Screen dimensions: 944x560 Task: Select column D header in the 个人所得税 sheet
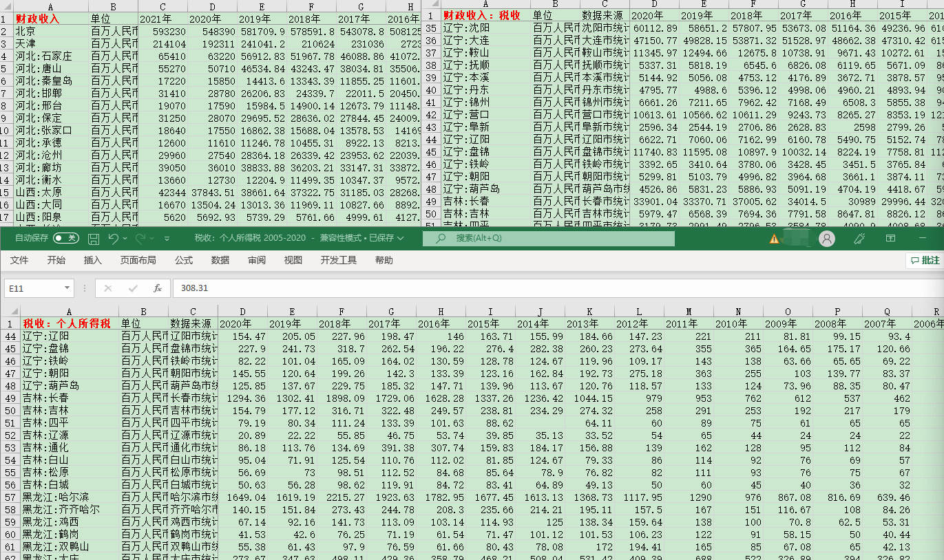pyautogui.click(x=242, y=311)
